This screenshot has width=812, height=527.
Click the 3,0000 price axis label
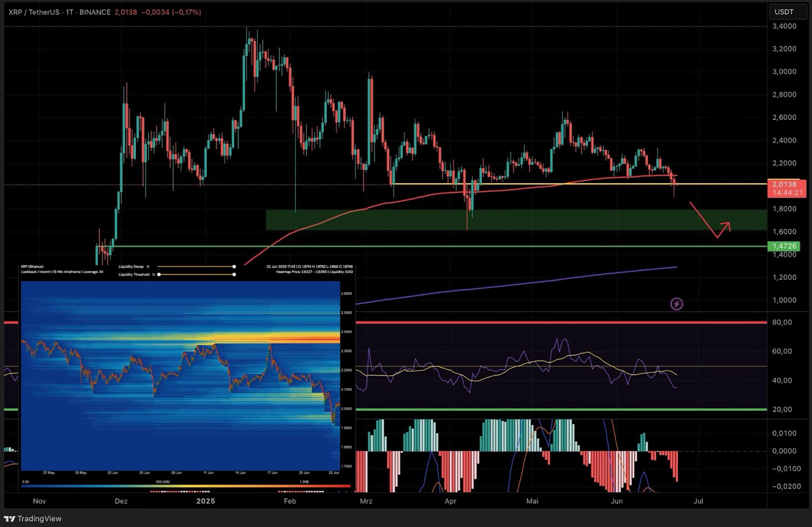784,72
